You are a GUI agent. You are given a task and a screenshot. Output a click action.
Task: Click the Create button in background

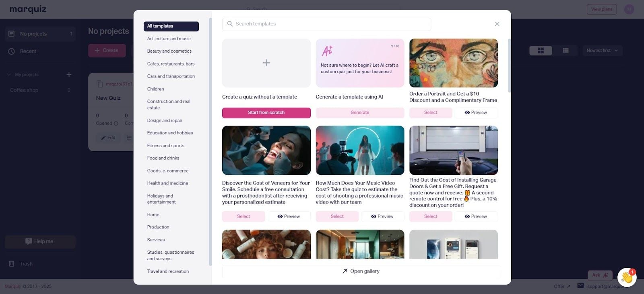point(107,51)
